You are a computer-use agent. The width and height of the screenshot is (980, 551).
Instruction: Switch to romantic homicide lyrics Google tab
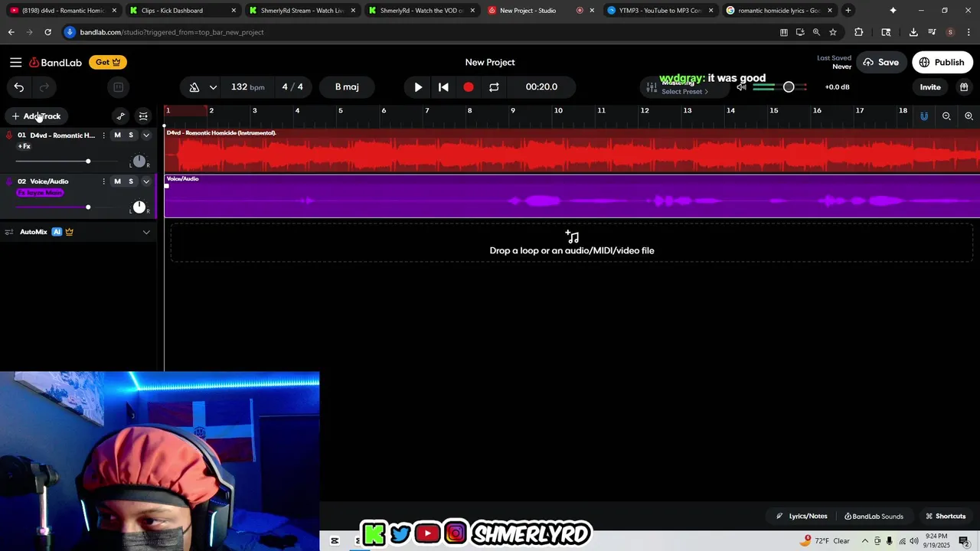click(780, 11)
